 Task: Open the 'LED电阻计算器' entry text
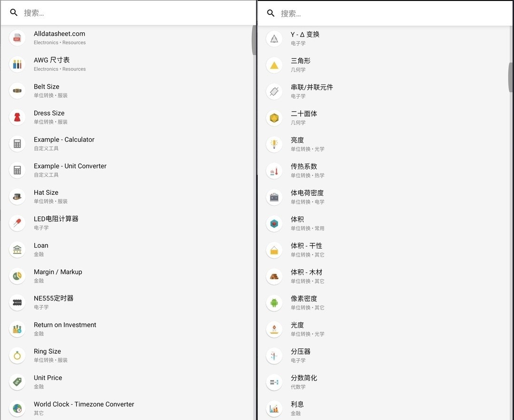[56, 219]
